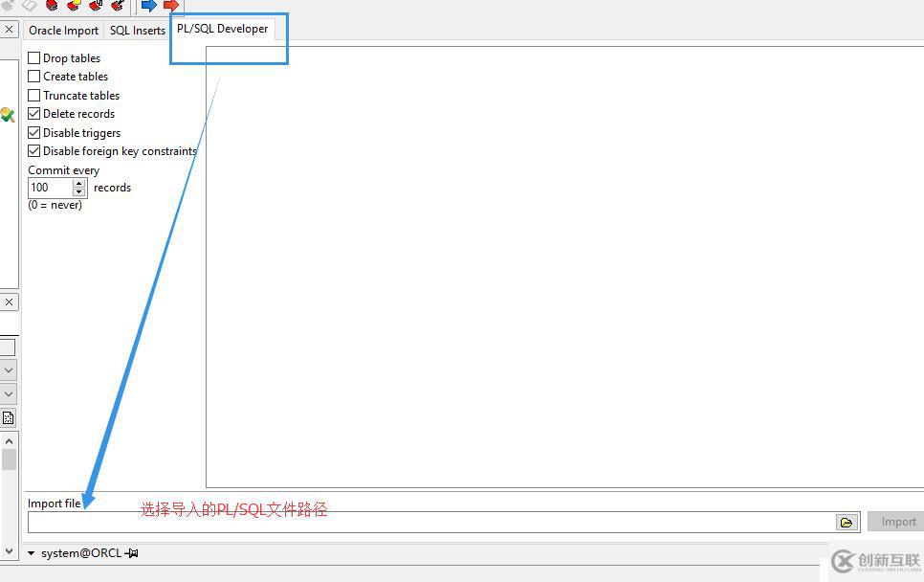Enable the Truncate tables checkbox
The height and width of the screenshot is (582, 924).
[34, 95]
